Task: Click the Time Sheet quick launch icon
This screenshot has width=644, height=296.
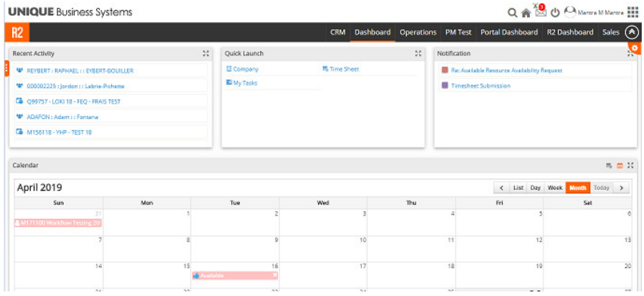Action: pos(325,69)
